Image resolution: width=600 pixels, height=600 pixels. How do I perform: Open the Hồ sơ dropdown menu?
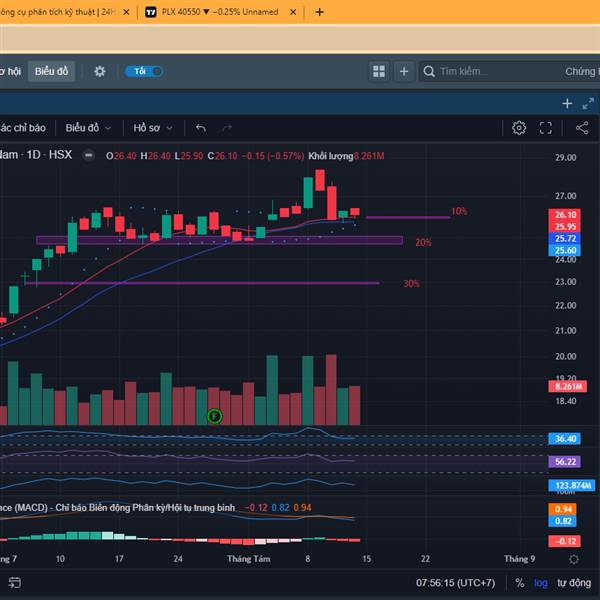pos(153,128)
